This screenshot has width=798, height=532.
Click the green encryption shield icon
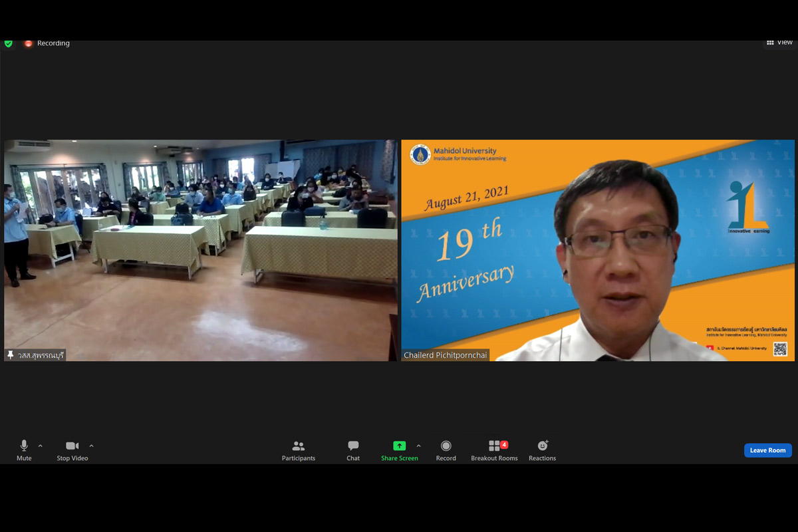coord(9,43)
